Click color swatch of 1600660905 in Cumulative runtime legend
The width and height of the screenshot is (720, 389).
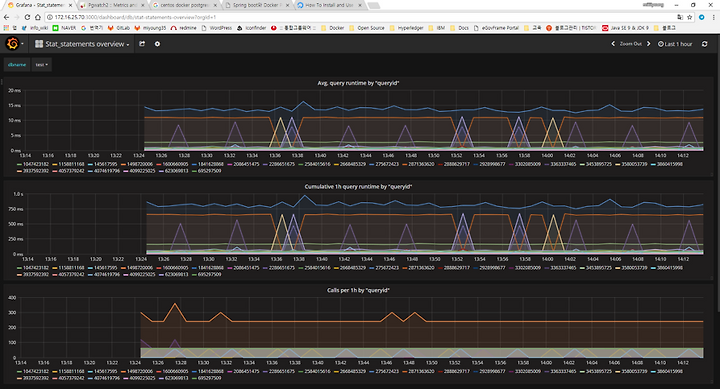(159, 268)
